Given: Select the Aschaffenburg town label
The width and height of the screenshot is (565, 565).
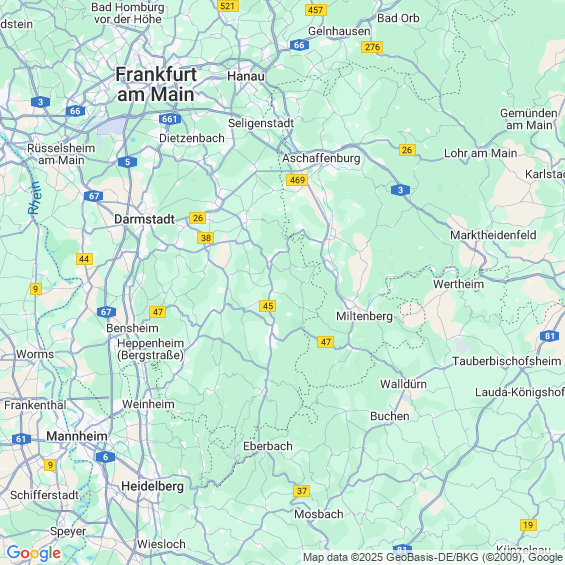Looking at the screenshot, I should point(321,158).
